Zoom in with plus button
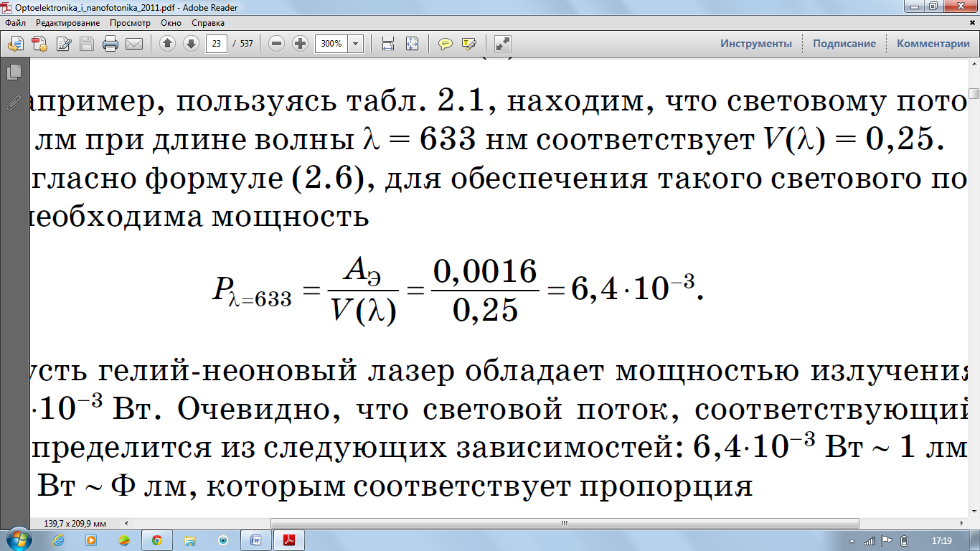Viewport: 980px width, 551px height. pyautogui.click(x=301, y=44)
